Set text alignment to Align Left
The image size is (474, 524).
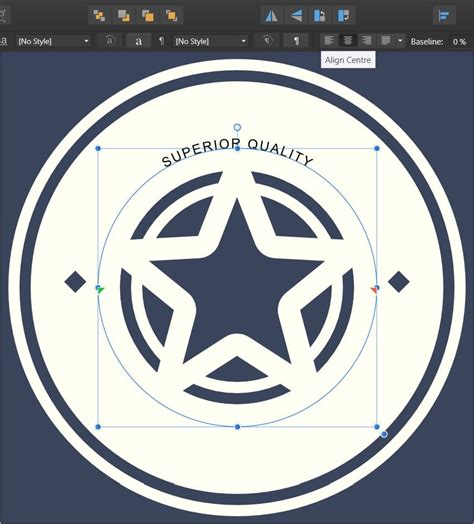329,40
